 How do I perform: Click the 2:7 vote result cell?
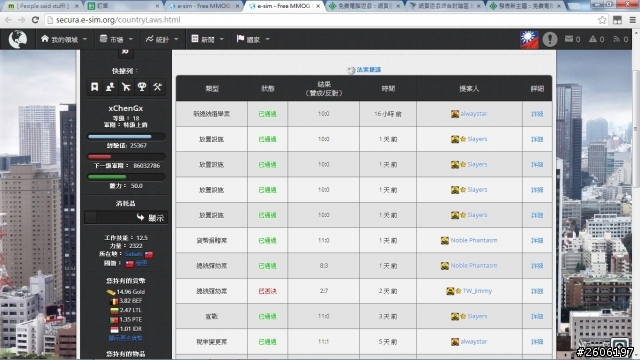(x=323, y=291)
